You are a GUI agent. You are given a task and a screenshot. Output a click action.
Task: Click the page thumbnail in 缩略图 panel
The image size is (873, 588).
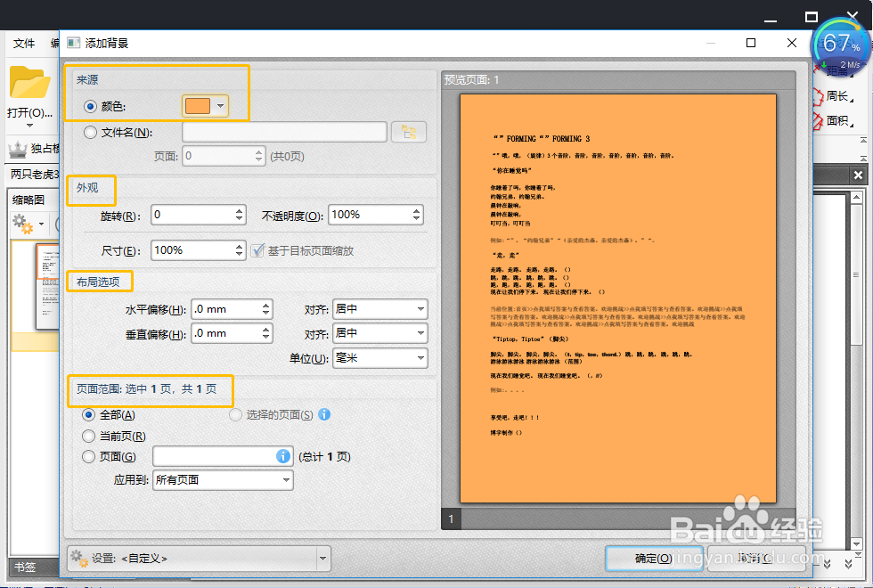click(47, 286)
